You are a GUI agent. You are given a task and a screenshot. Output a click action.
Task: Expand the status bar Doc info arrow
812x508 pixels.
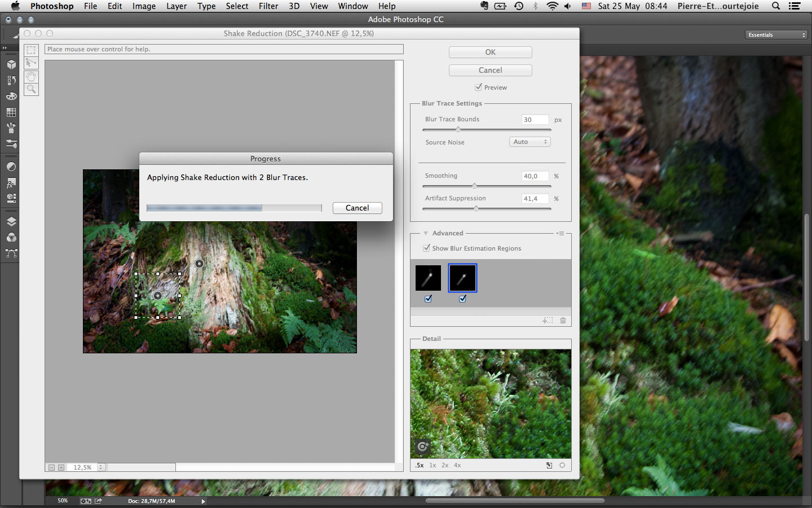pyautogui.click(x=203, y=501)
